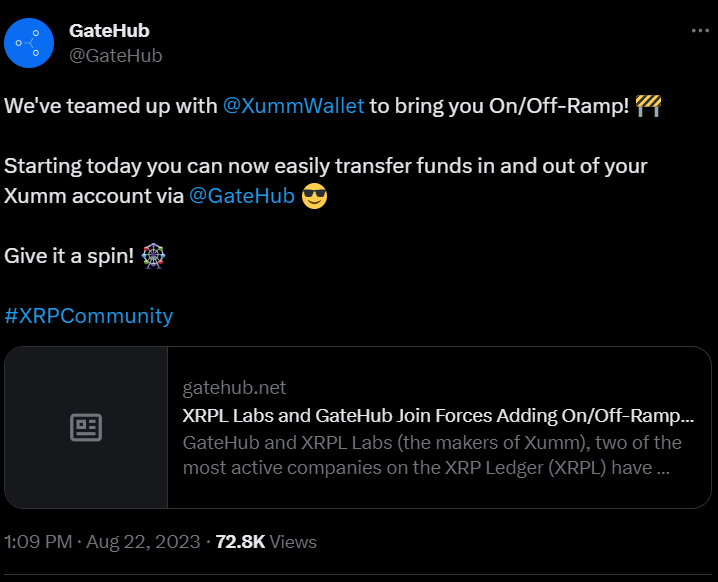This screenshot has height=582, width=718.
Task: Click the gatehub.net domain label
Action: pyautogui.click(x=234, y=388)
